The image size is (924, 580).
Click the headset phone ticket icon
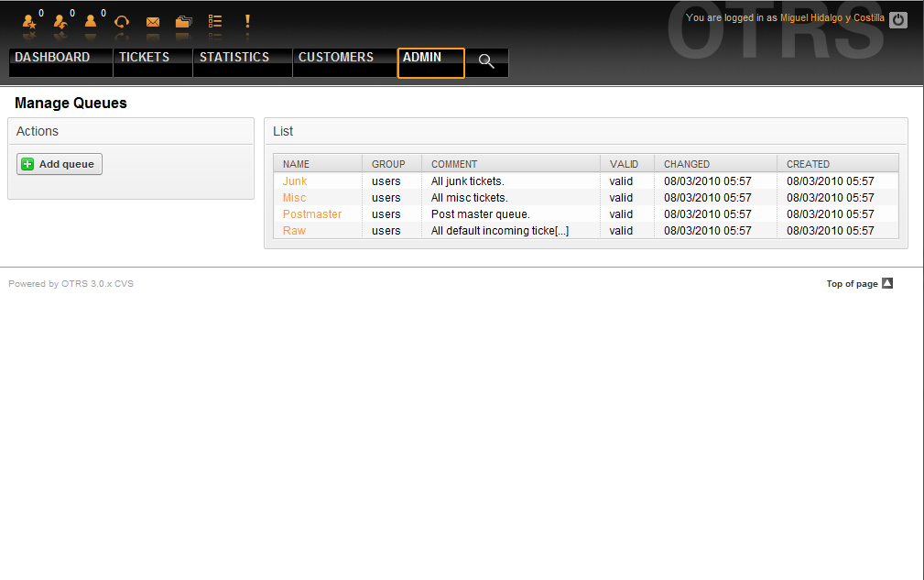[122, 21]
